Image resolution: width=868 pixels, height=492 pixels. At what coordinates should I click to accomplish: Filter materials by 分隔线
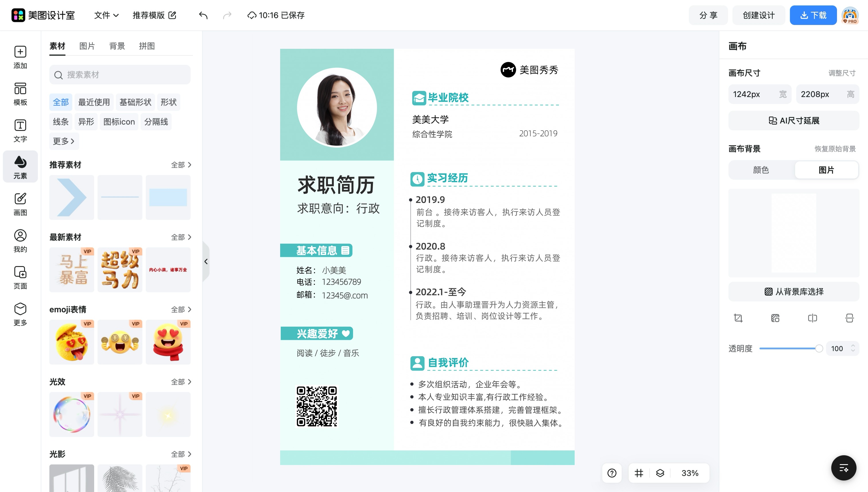(x=156, y=122)
